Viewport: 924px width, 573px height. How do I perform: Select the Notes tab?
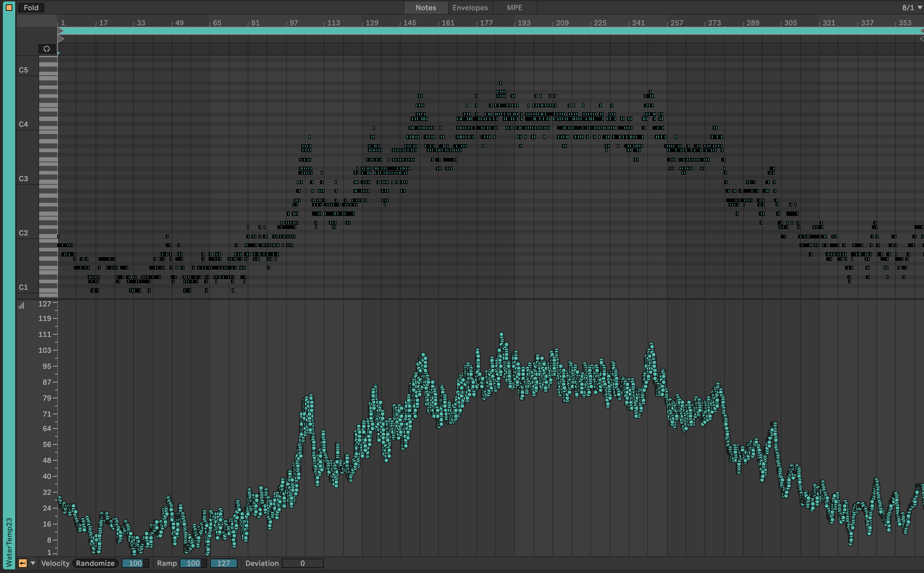click(x=426, y=8)
